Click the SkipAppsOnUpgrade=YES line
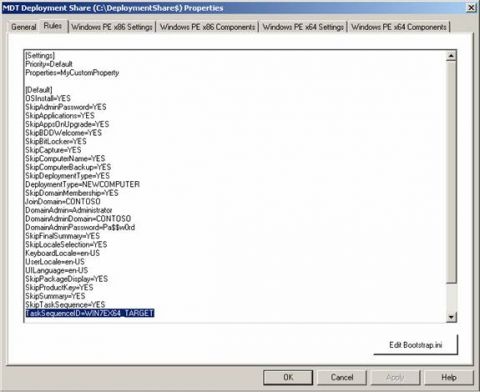This screenshot has width=480, height=392. point(67,124)
